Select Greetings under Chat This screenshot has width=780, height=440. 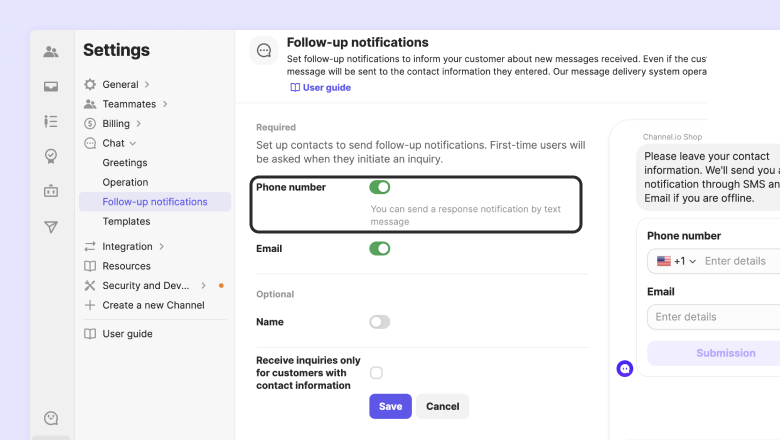[124, 163]
